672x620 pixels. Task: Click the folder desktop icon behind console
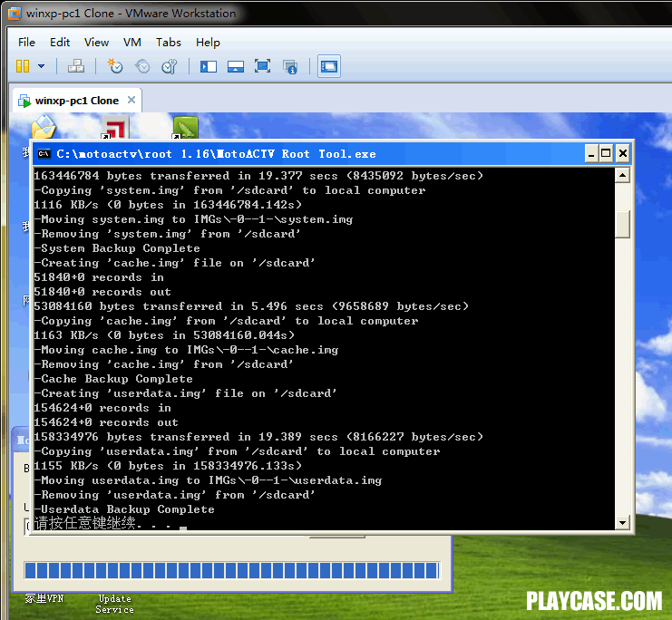click(x=44, y=127)
